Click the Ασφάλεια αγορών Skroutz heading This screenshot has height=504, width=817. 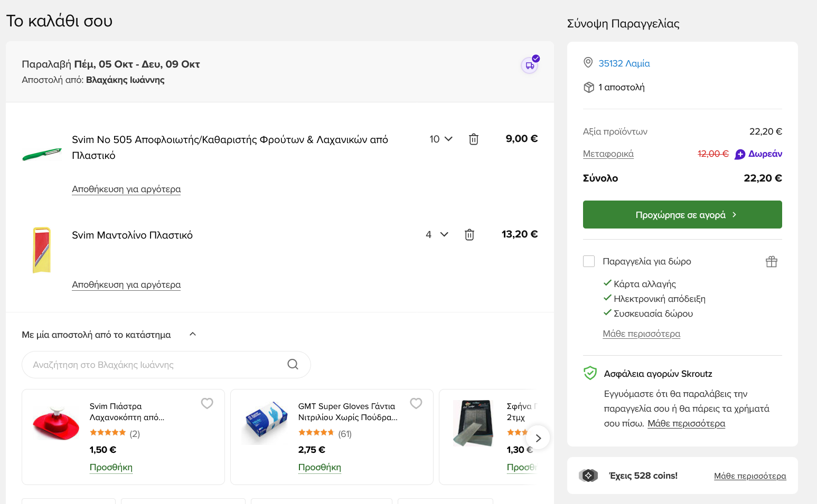click(658, 374)
